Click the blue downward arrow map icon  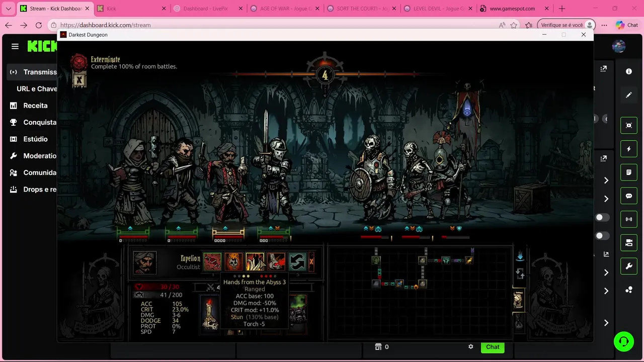click(x=520, y=256)
